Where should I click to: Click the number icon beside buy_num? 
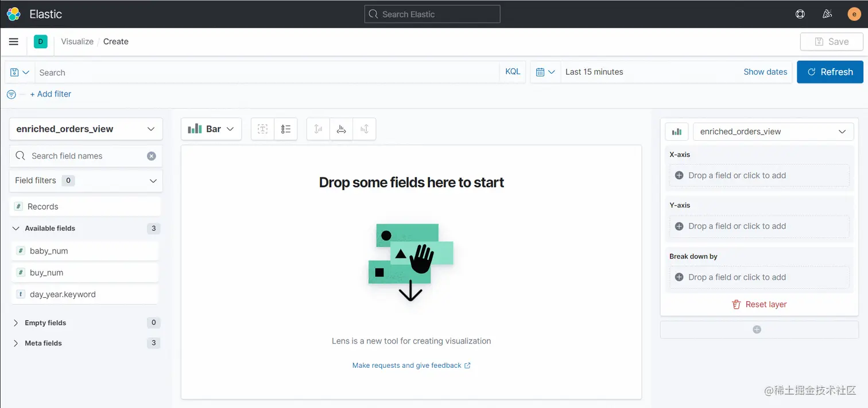coord(21,273)
